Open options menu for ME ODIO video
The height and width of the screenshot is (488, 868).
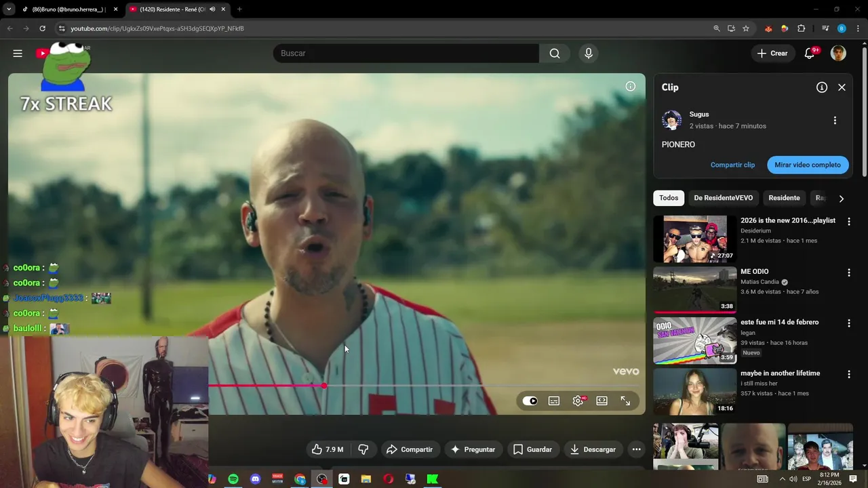point(848,272)
